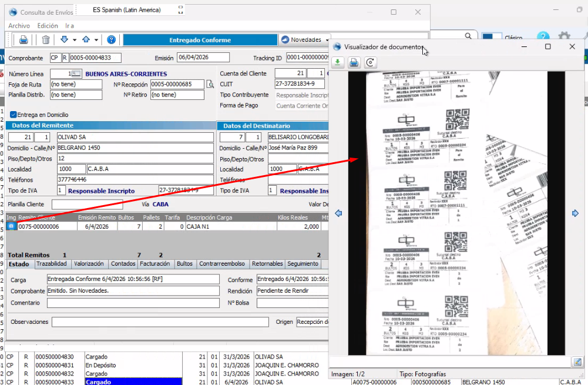Click the BUENOS AIRES-CORRIENTES line label

[x=126, y=74]
